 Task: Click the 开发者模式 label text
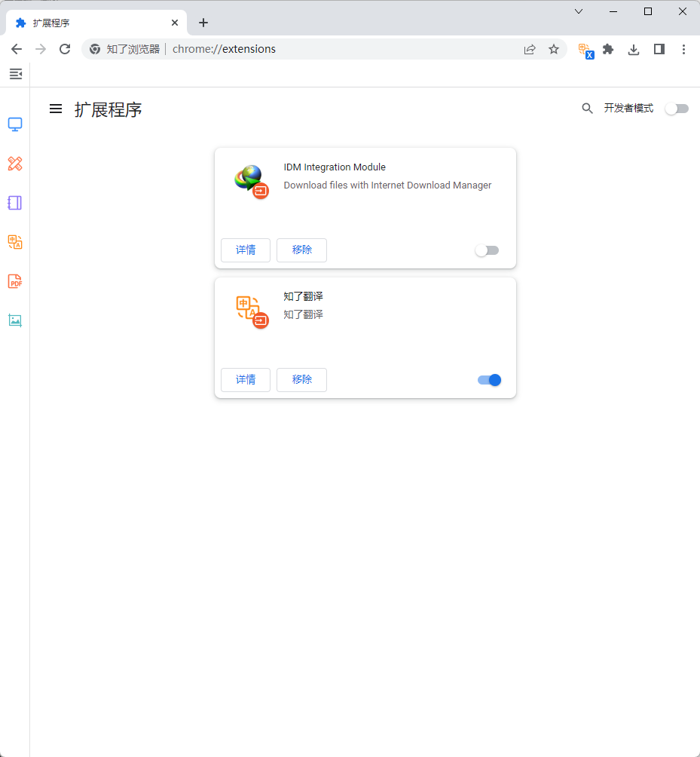pos(628,108)
